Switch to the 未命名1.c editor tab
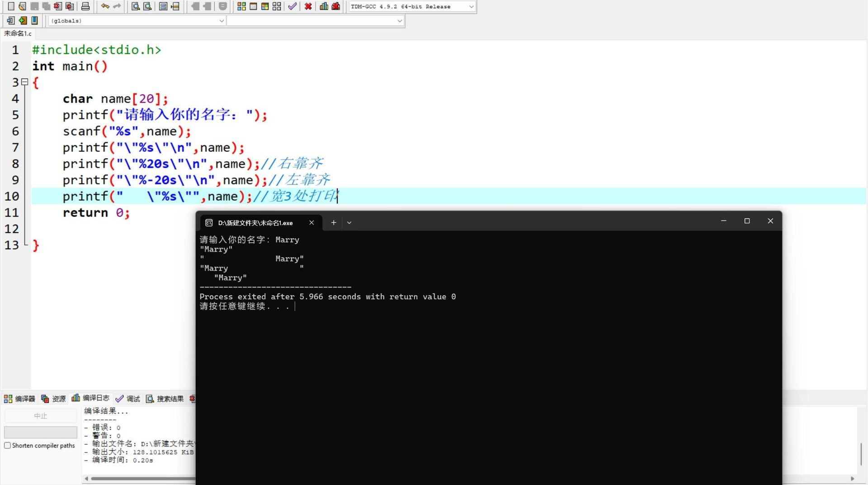 click(x=18, y=33)
